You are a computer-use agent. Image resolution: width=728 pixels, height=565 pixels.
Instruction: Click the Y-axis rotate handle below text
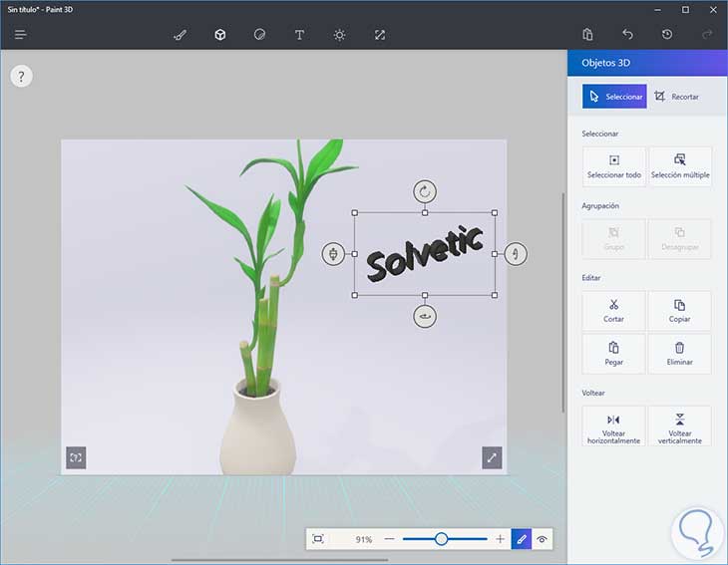(425, 316)
